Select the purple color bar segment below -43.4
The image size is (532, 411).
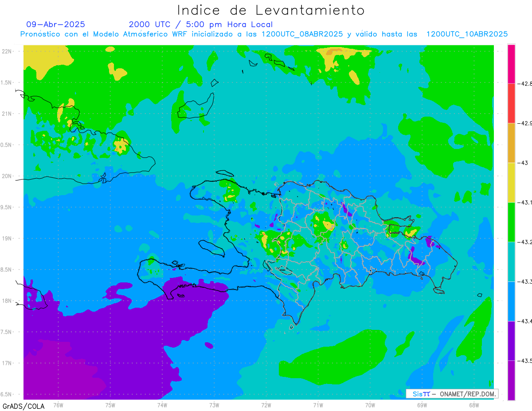pyautogui.click(x=511, y=341)
